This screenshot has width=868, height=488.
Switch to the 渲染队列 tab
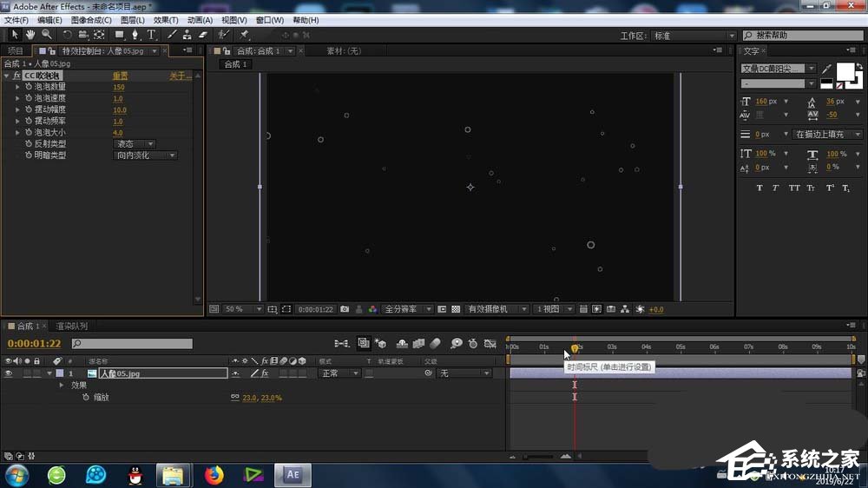click(x=71, y=326)
